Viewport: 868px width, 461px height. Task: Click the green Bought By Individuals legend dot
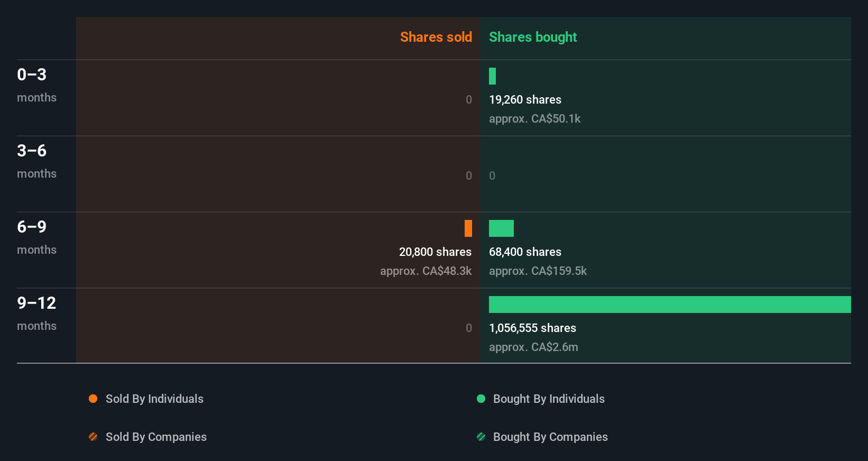pos(481,399)
